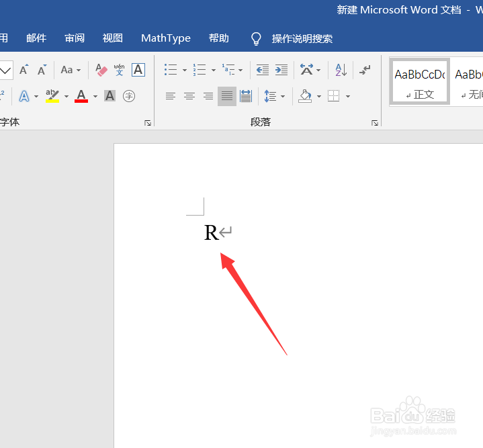This screenshot has height=448, width=483.
Task: Expand highlight color dropdown arrow
Action: (67, 96)
